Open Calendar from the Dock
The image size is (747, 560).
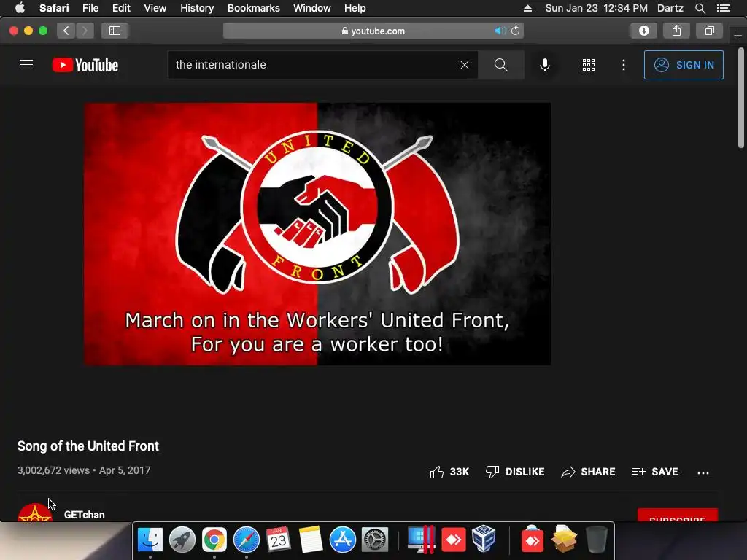tap(278, 540)
